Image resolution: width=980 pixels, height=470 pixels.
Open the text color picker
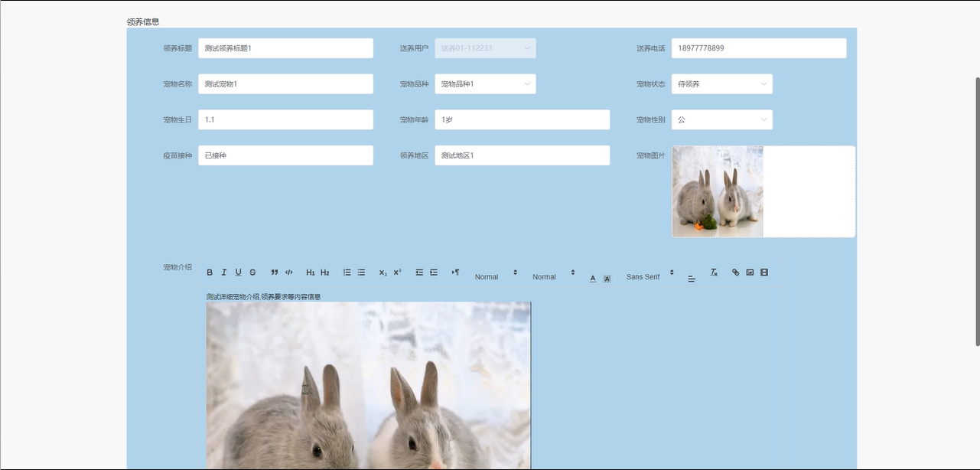click(593, 279)
